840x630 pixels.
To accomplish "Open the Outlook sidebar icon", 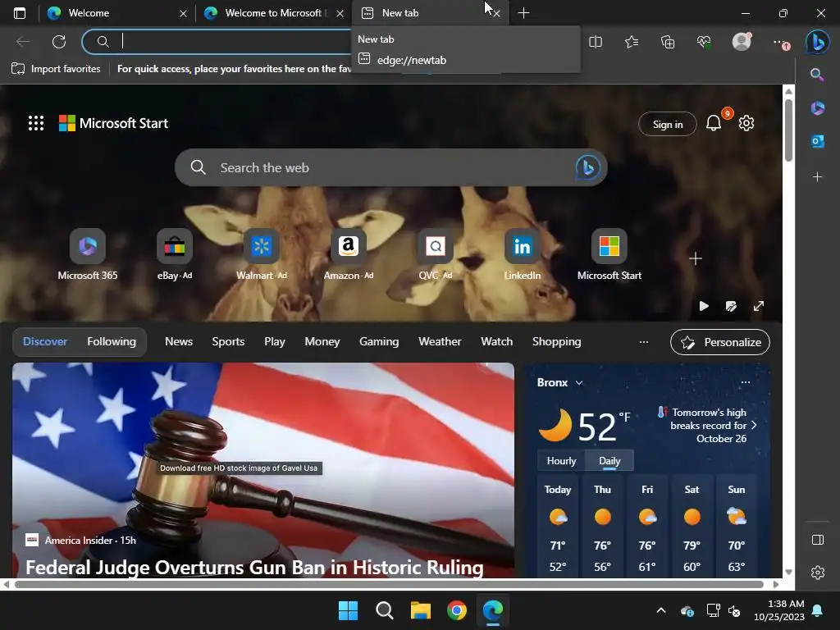I will click(817, 141).
